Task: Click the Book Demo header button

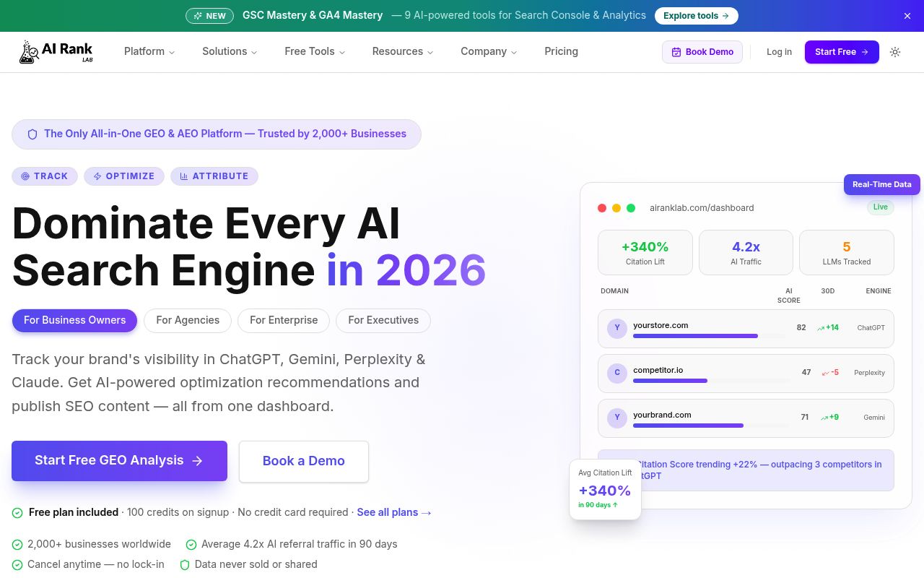Action: [x=702, y=52]
